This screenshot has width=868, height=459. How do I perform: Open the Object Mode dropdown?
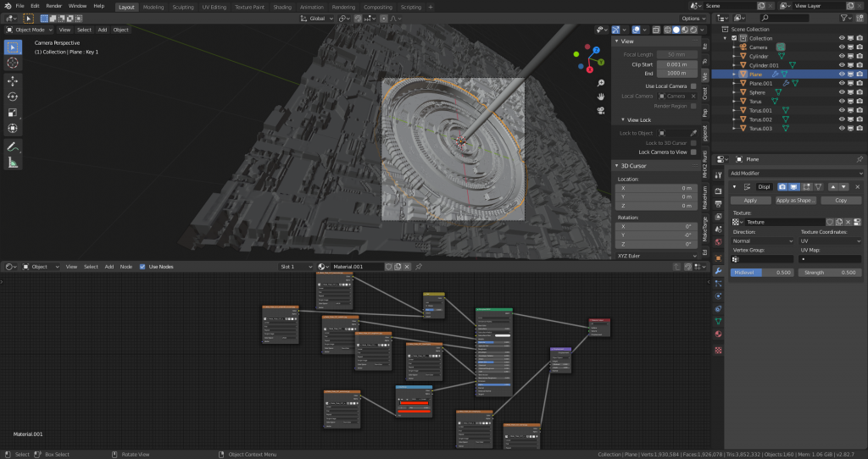point(30,30)
